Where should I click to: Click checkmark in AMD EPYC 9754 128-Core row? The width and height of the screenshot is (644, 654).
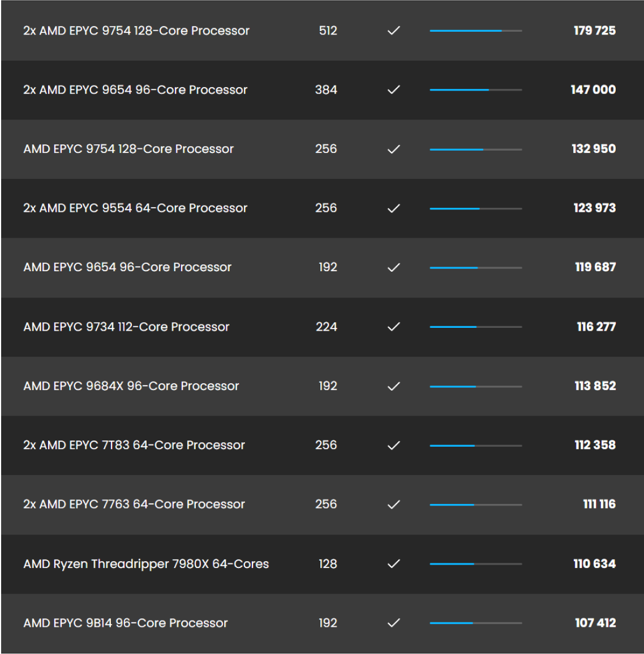pyautogui.click(x=394, y=149)
